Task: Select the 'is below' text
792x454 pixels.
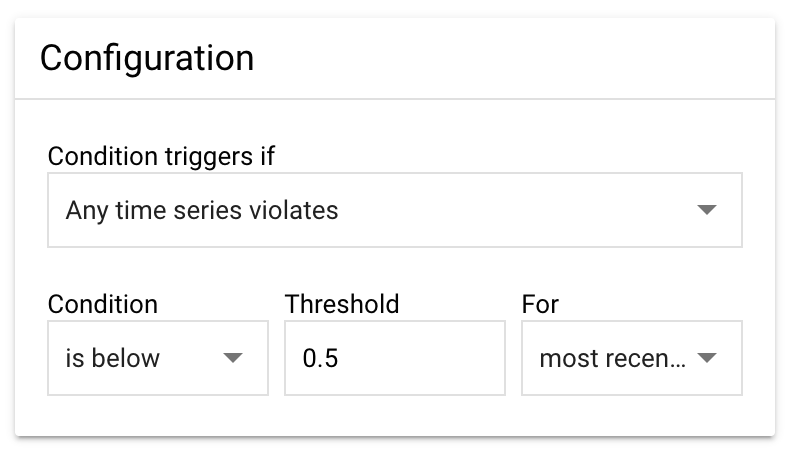Action: coord(113,357)
